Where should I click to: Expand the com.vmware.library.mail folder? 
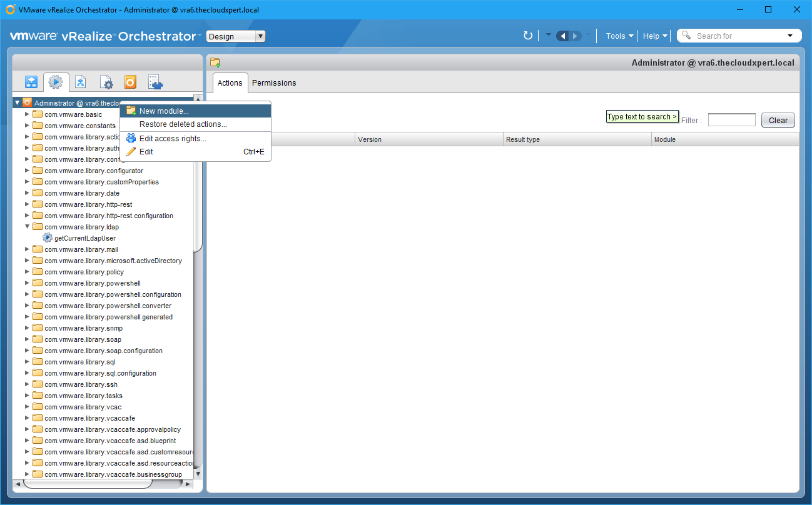(x=27, y=249)
